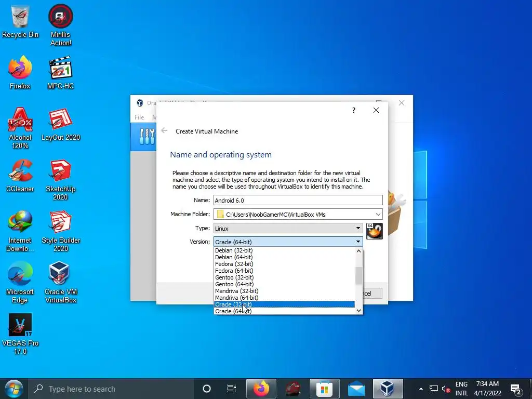Choose Debian (64-bit) from version list
Screen dimensions: 532x399
tap(284, 257)
